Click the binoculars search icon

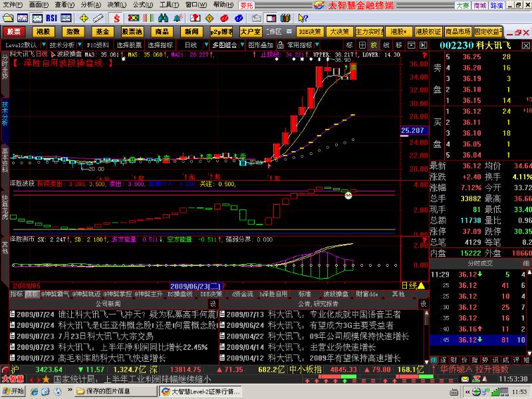(163, 18)
